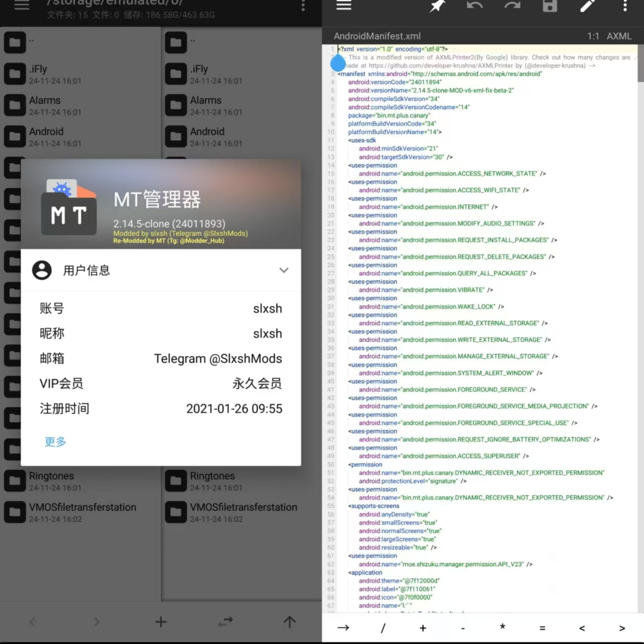Image resolution: width=644 pixels, height=644 pixels.
Task: Insert the minus symbol from symbol bar
Action: [463, 628]
